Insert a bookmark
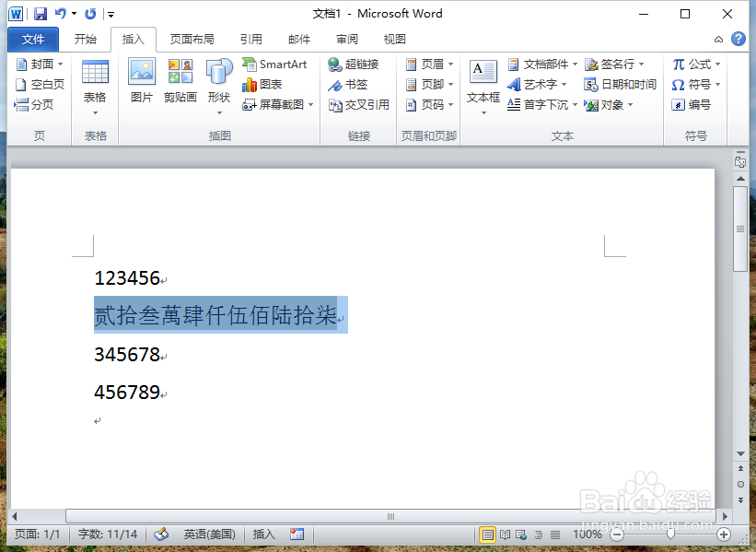Image resolution: width=756 pixels, height=552 pixels. [352, 84]
